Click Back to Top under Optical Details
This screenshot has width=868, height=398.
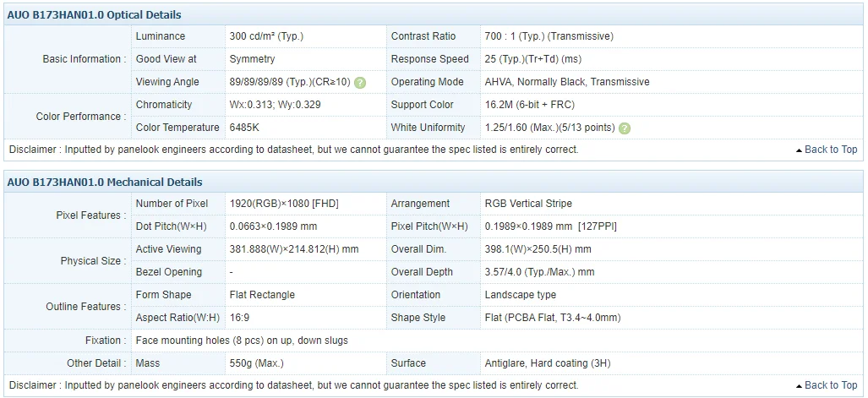(827, 150)
